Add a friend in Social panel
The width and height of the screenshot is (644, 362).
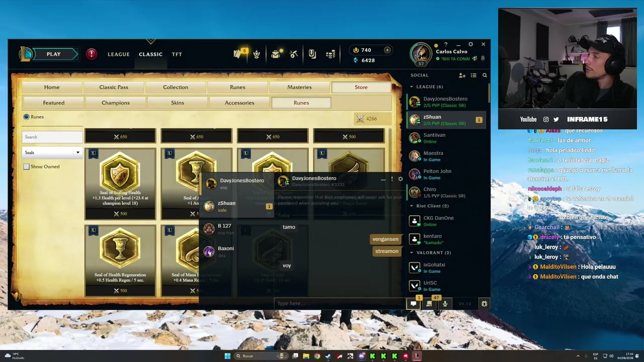click(462, 75)
